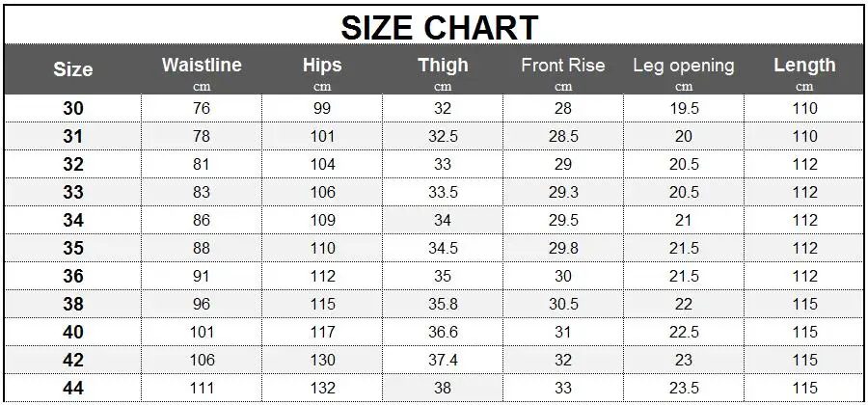Select the Waistline column header
868x405 pixels.
pyautogui.click(x=202, y=65)
